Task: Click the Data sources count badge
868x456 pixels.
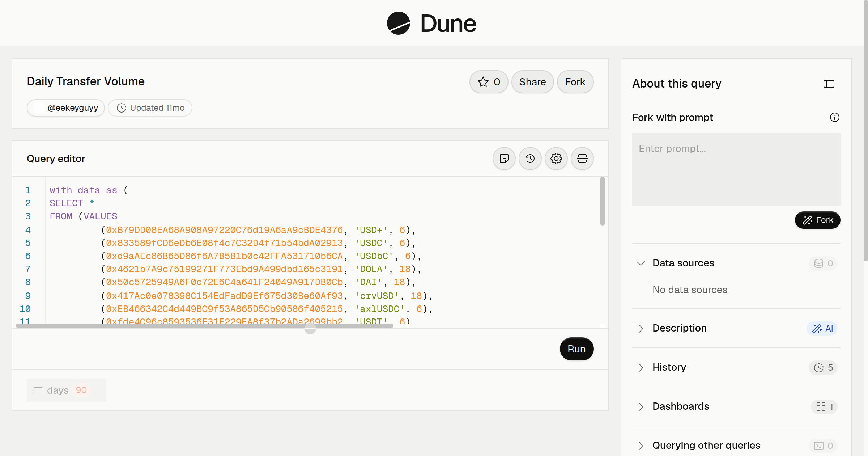Action: (823, 263)
